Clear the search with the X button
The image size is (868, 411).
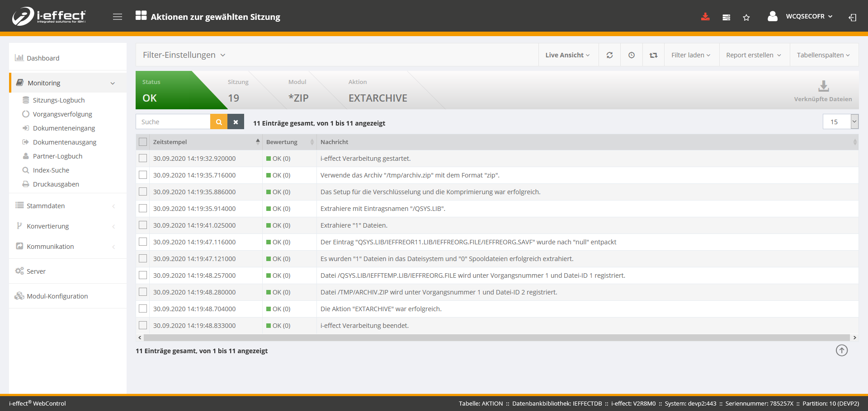pyautogui.click(x=236, y=122)
